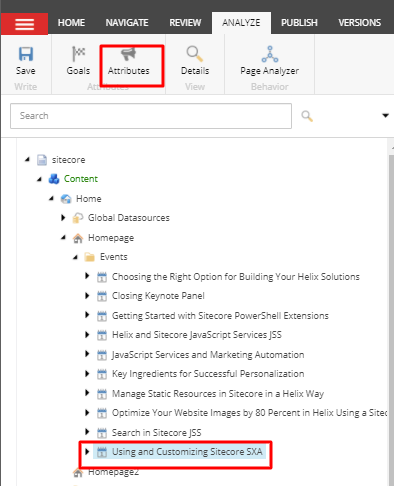
Task: Expand Manage Static Resources item
Action: point(87,393)
